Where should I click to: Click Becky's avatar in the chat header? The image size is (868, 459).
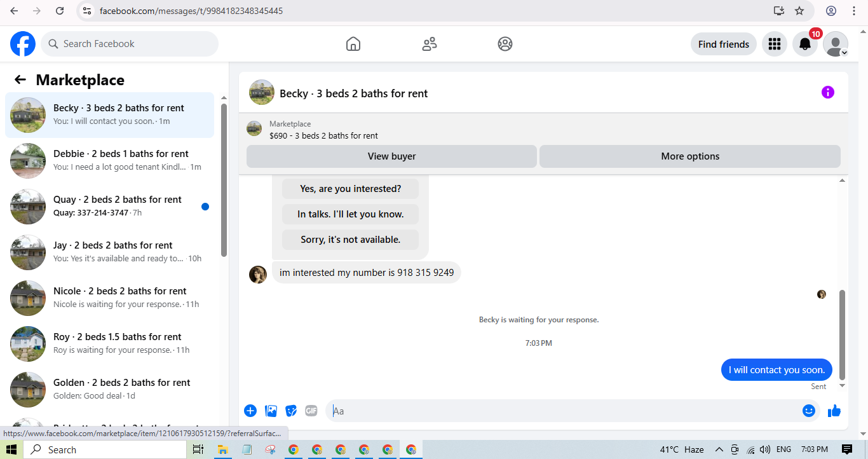coord(262,92)
